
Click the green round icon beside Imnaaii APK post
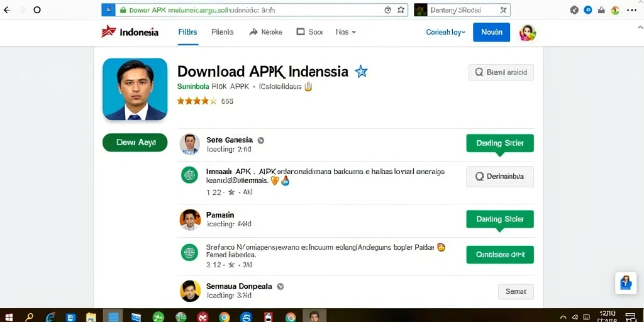pos(189,175)
